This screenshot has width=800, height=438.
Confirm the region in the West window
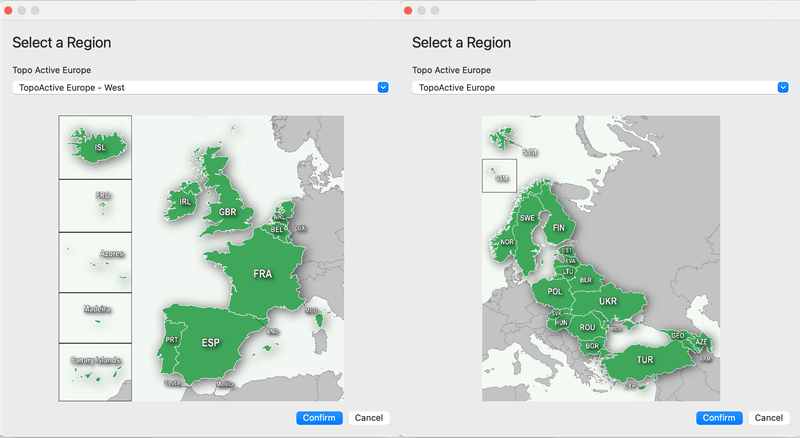click(x=319, y=418)
